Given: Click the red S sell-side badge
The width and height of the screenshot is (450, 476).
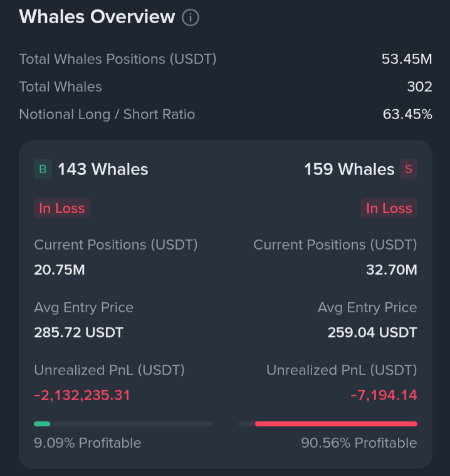Looking at the screenshot, I should coord(409,169).
